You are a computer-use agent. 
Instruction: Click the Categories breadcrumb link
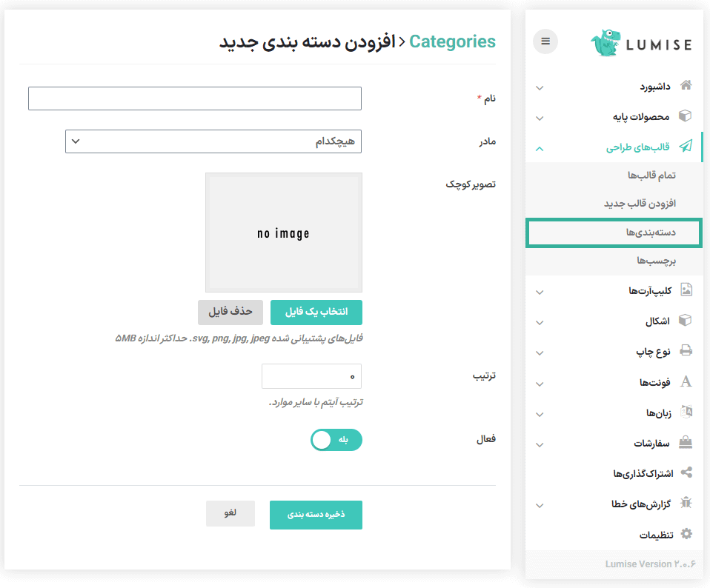[x=452, y=41]
